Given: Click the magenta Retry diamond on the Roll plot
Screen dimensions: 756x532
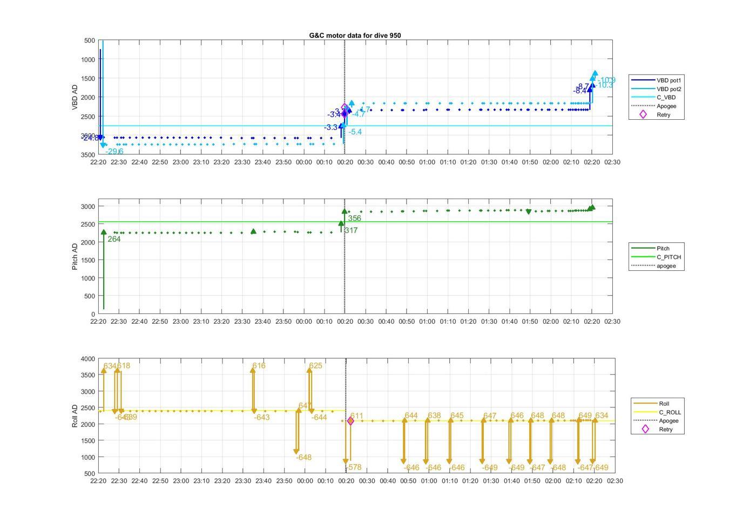Looking at the screenshot, I should tap(350, 421).
